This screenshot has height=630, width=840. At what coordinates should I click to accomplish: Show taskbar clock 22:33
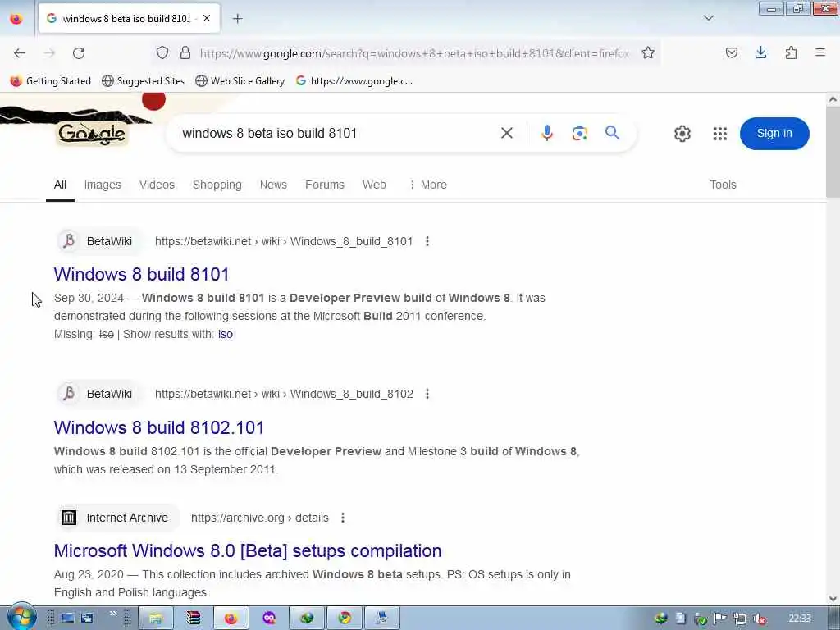tap(800, 619)
